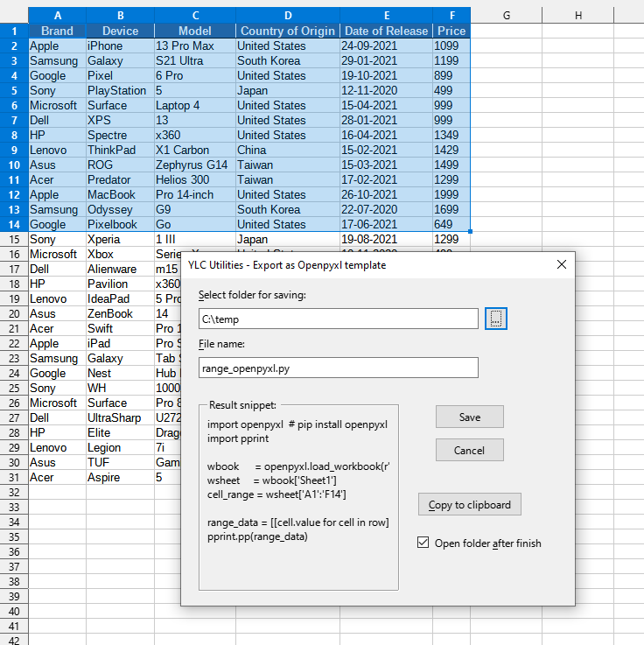Click the Model header cell
Image resolution: width=644 pixels, height=645 pixels.
[x=195, y=31]
